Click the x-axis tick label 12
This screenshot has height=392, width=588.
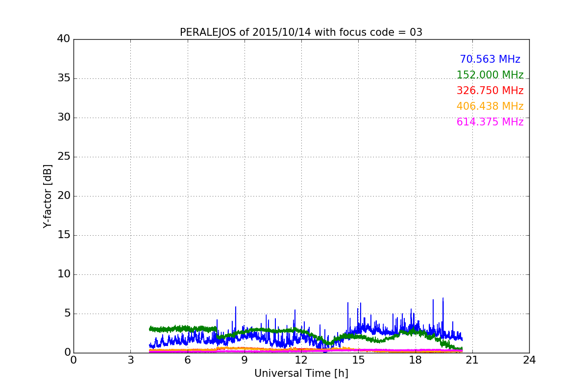[301, 360]
